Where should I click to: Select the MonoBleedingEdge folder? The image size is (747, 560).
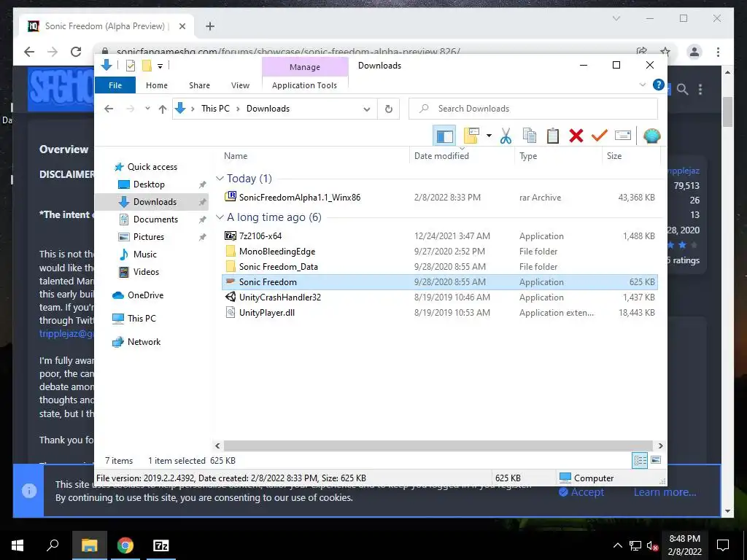click(440, 251)
